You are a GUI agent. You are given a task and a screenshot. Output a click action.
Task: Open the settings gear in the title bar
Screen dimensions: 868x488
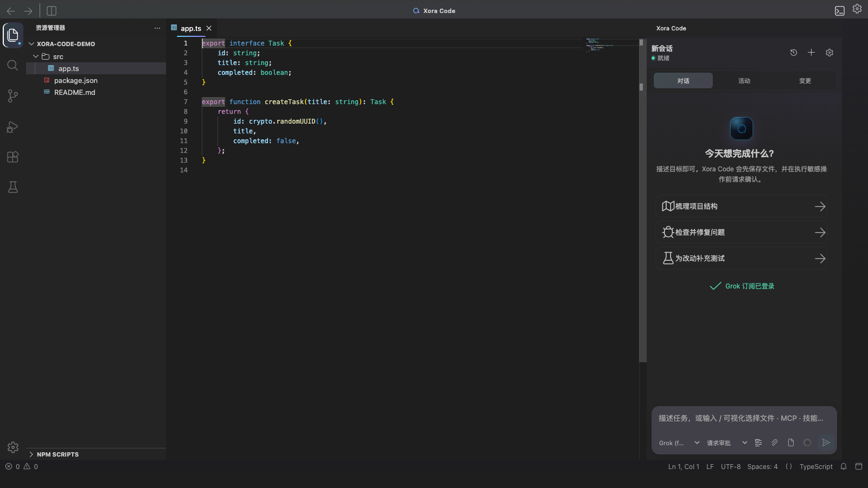[857, 9]
